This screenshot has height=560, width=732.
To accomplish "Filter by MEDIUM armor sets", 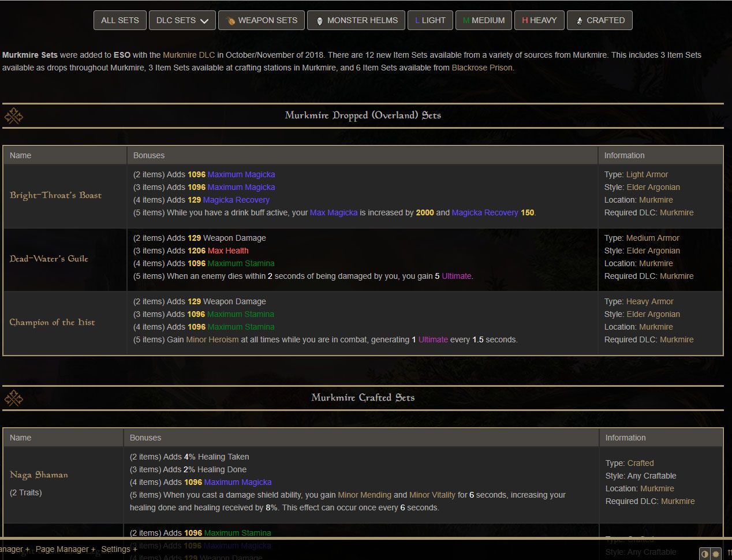I will [484, 20].
